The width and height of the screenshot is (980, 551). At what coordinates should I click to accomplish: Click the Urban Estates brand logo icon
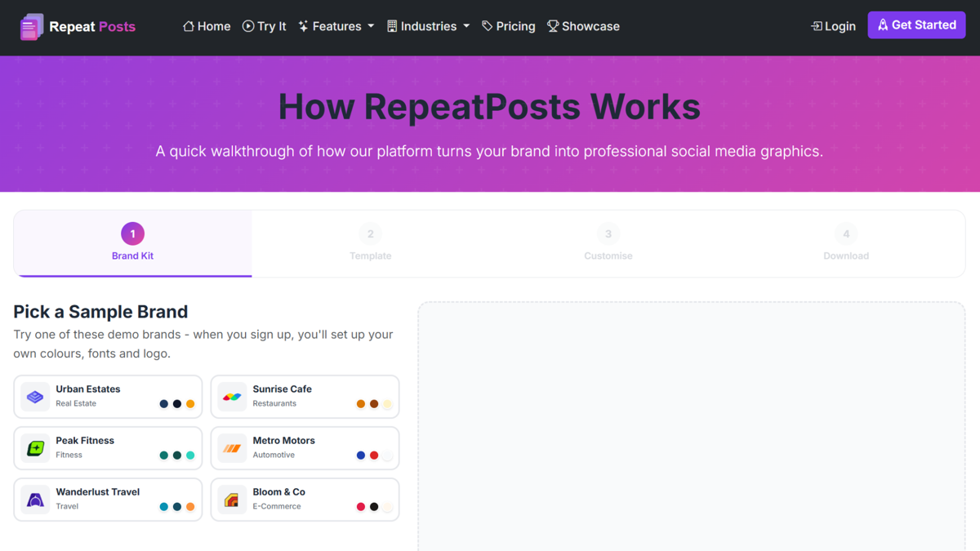pyautogui.click(x=34, y=396)
